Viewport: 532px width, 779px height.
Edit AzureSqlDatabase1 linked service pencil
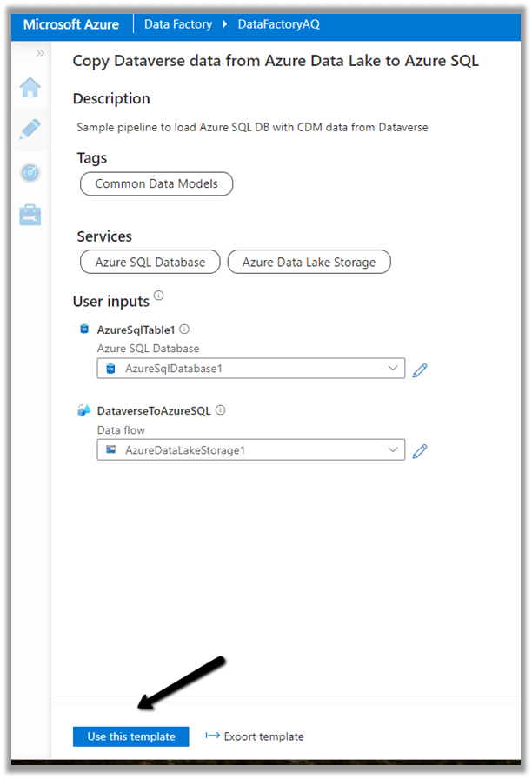[420, 370]
